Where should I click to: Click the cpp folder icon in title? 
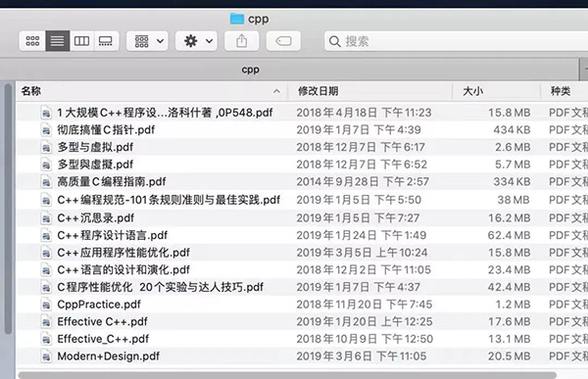tap(237, 19)
